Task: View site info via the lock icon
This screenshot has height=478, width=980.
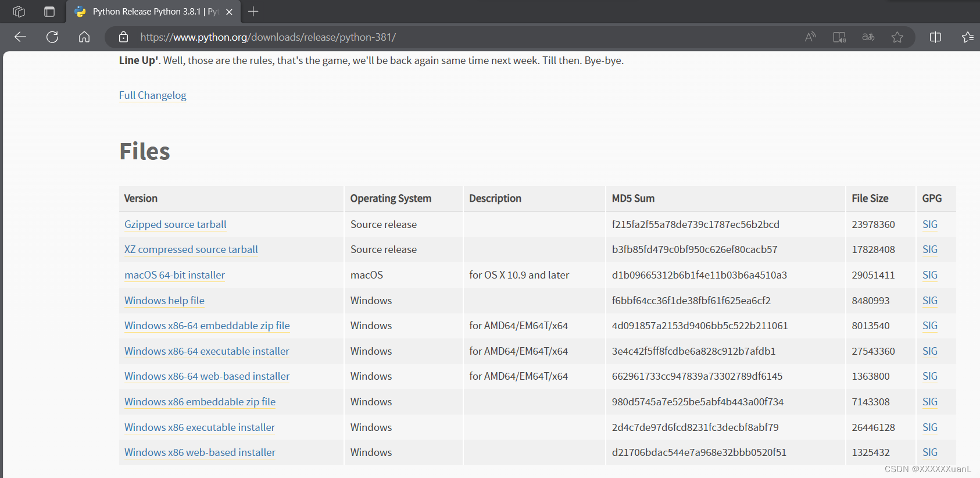Action: coord(123,37)
